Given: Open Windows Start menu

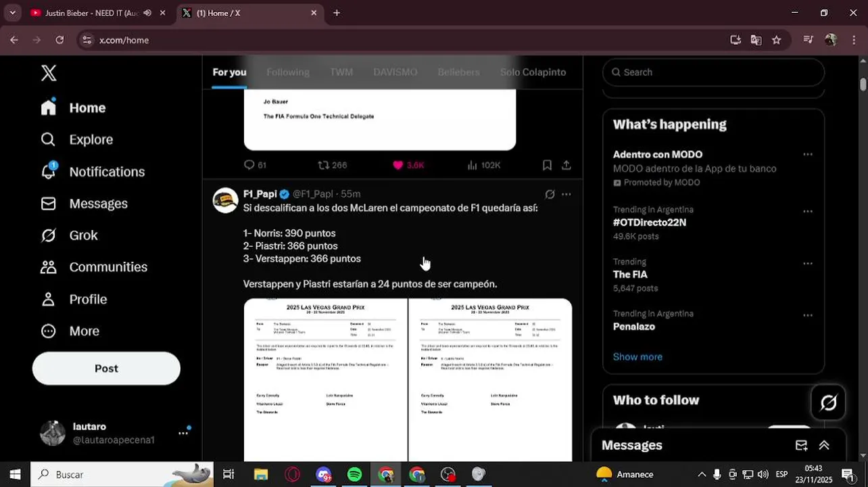Looking at the screenshot, I should click(x=15, y=475).
